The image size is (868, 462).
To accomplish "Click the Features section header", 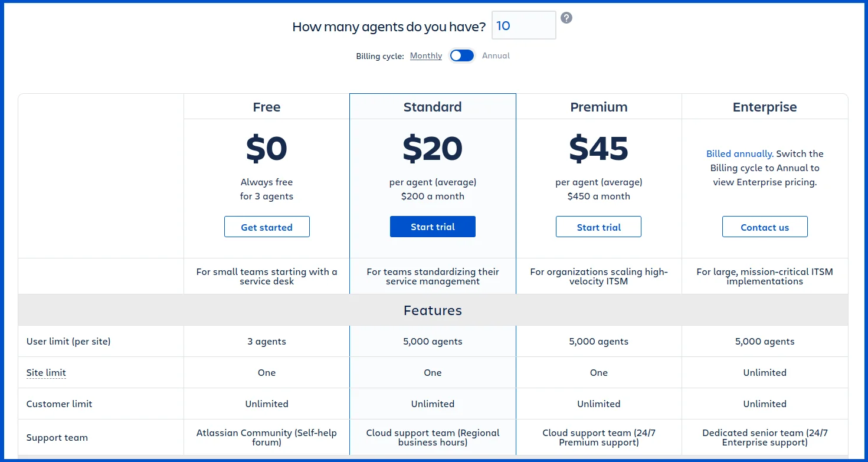I will coord(433,310).
